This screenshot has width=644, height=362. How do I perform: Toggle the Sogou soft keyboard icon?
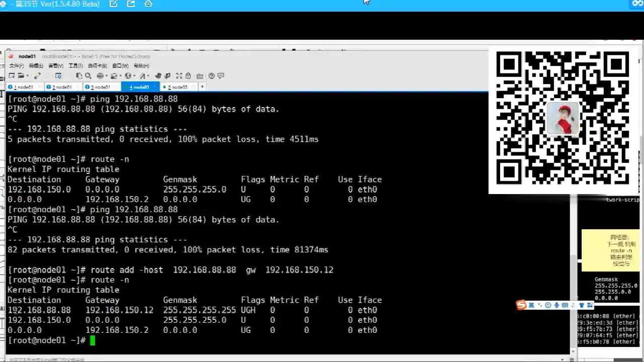click(565, 305)
